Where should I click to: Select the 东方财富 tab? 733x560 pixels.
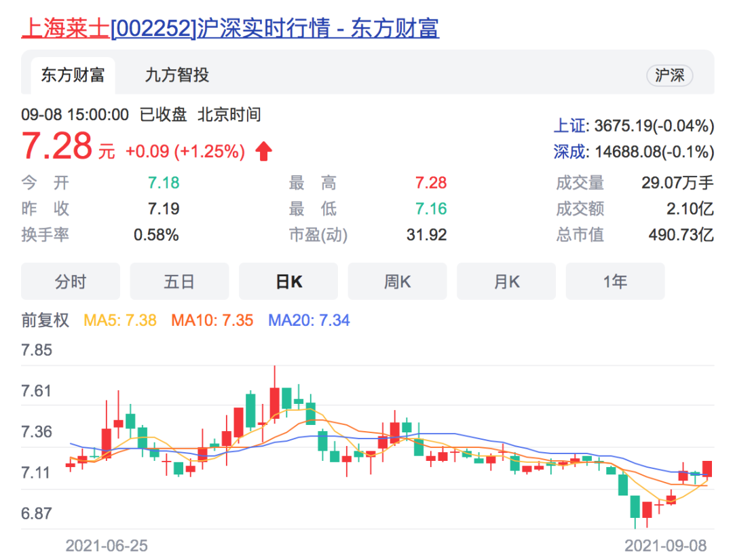73,75
